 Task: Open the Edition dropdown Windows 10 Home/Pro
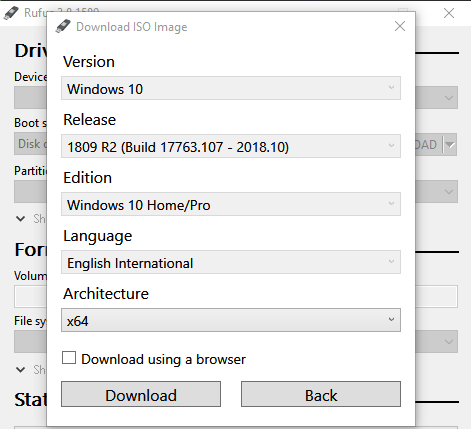click(x=231, y=204)
